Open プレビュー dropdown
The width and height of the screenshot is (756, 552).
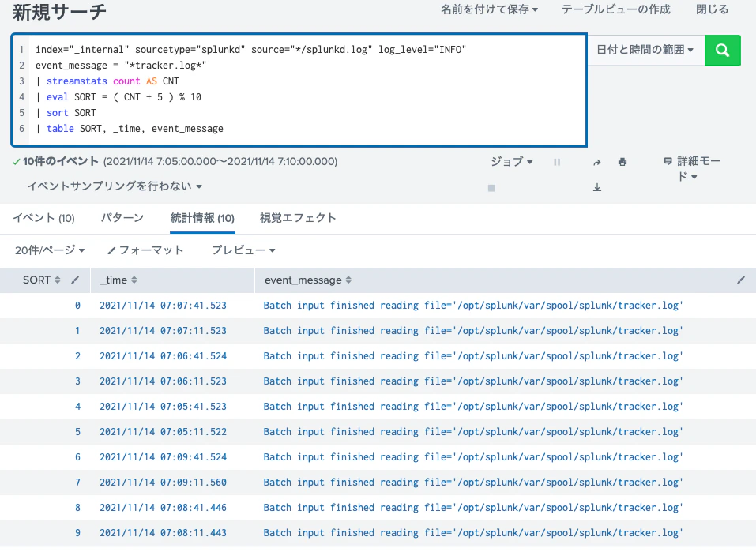pos(243,250)
